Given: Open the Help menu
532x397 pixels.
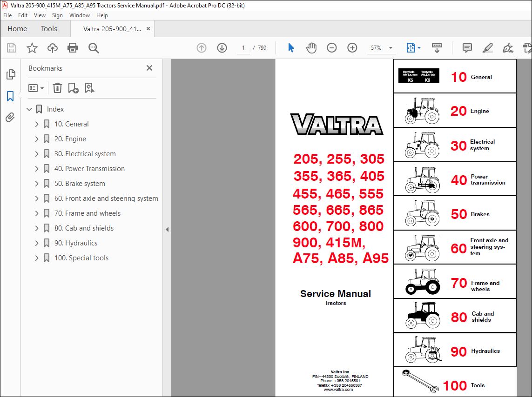Looking at the screenshot, I should click(x=102, y=15).
